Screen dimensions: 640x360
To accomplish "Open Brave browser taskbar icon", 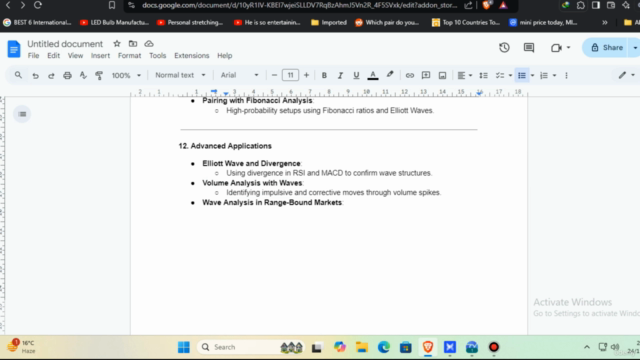I will 428,347.
